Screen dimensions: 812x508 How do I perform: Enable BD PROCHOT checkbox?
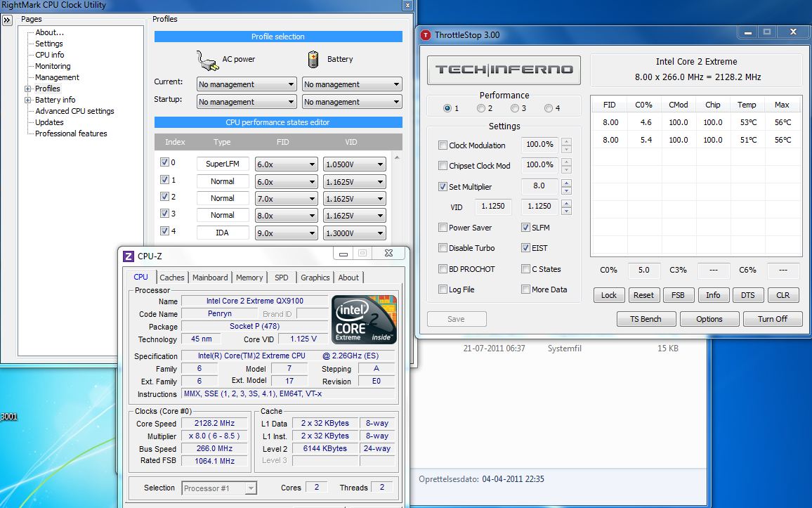pos(443,269)
